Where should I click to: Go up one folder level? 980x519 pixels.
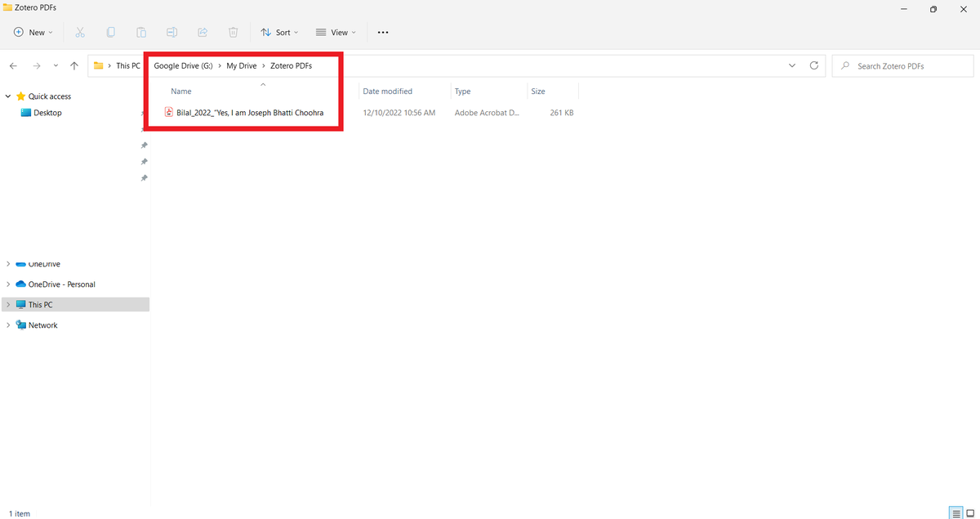[73, 65]
